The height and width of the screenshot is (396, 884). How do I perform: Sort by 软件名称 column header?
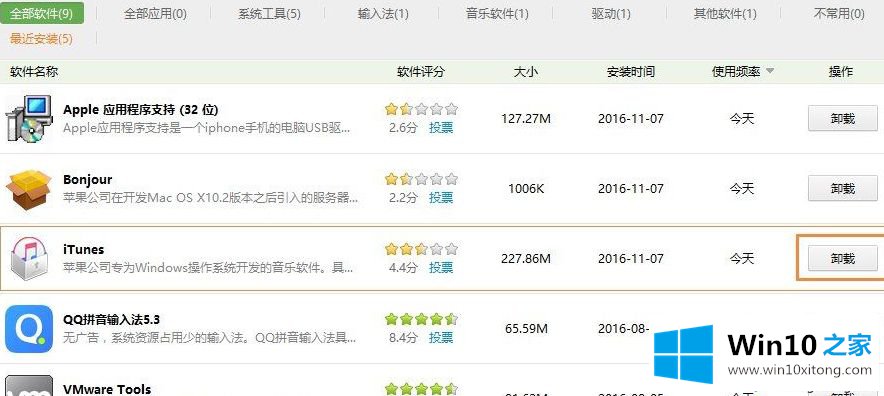click(34, 72)
